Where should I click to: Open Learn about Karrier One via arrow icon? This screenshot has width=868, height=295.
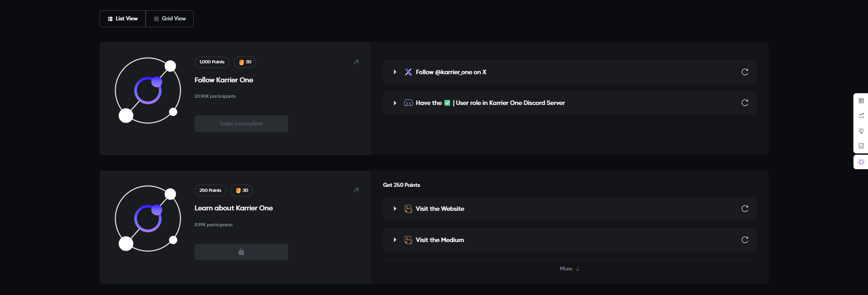[356, 190]
